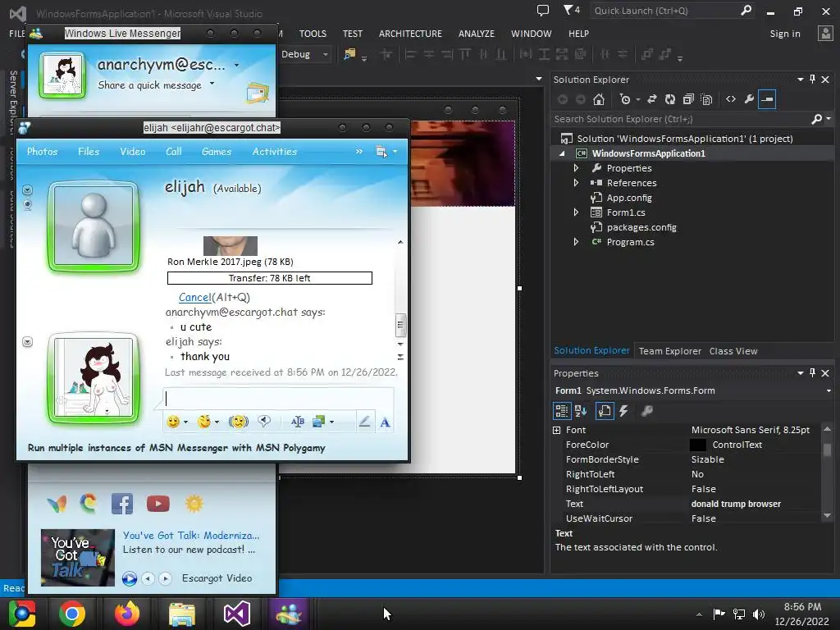Hide my display picture in chat
This screenshot has height=630, width=840.
[27, 342]
